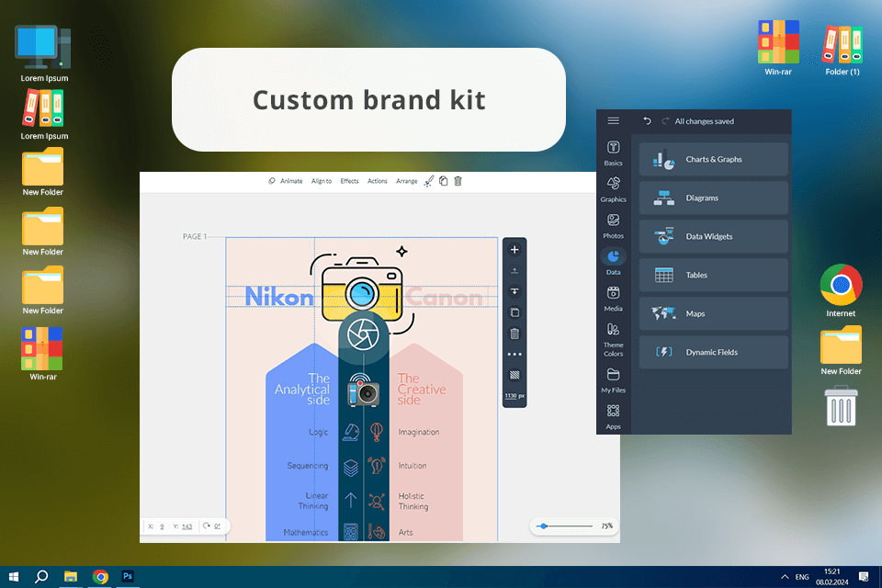Select the Imagination label on the canvas
The image size is (882, 588).
(419, 432)
